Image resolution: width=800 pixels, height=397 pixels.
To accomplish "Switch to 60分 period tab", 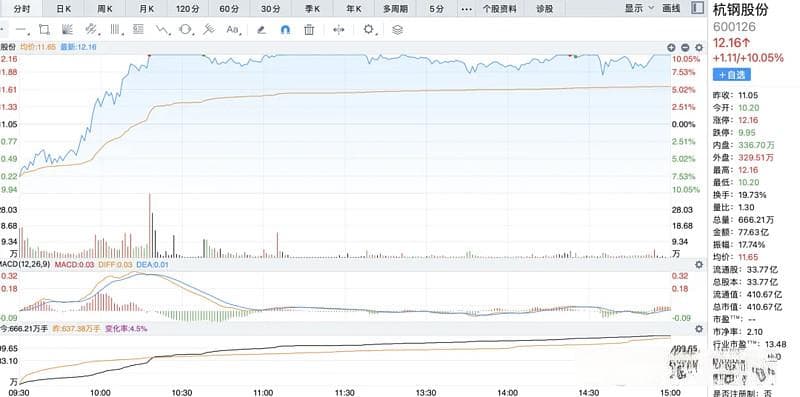I will click(x=229, y=9).
